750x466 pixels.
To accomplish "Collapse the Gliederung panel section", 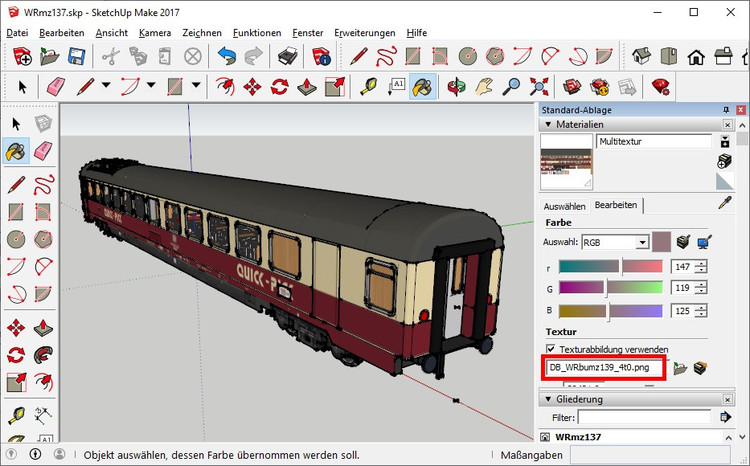I will click(546, 399).
